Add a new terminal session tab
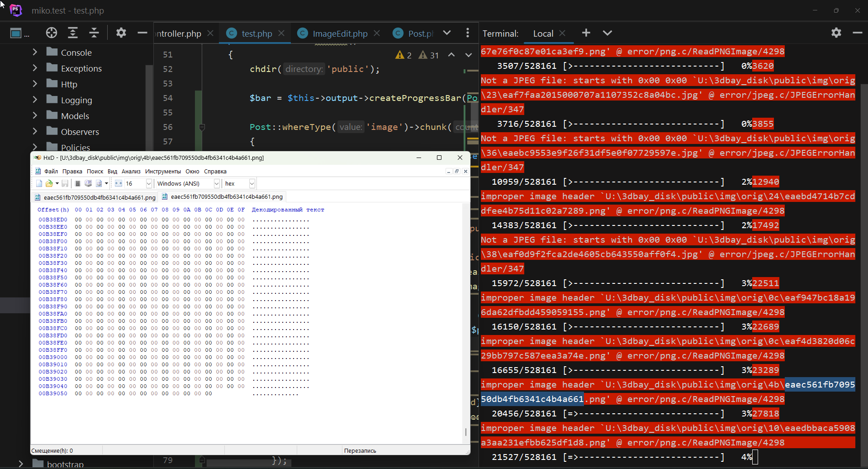 click(x=586, y=33)
